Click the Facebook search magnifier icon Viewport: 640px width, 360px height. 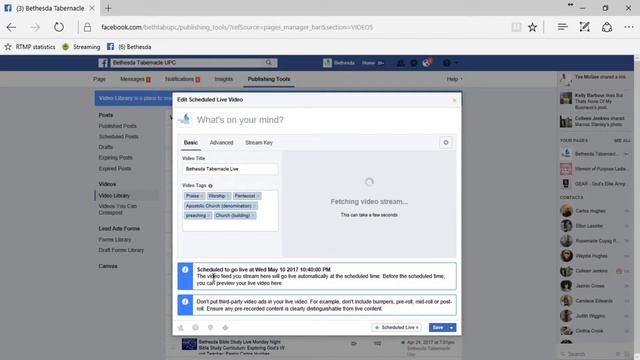click(x=269, y=62)
